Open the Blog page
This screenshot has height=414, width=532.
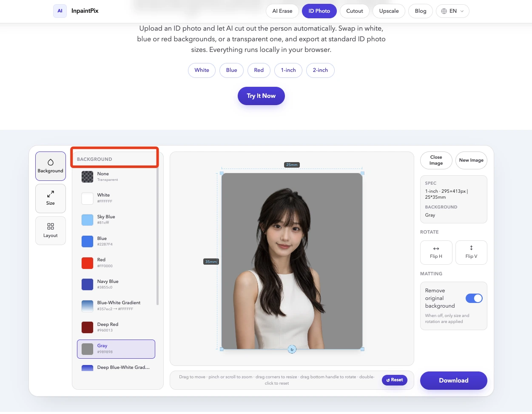[421, 11]
